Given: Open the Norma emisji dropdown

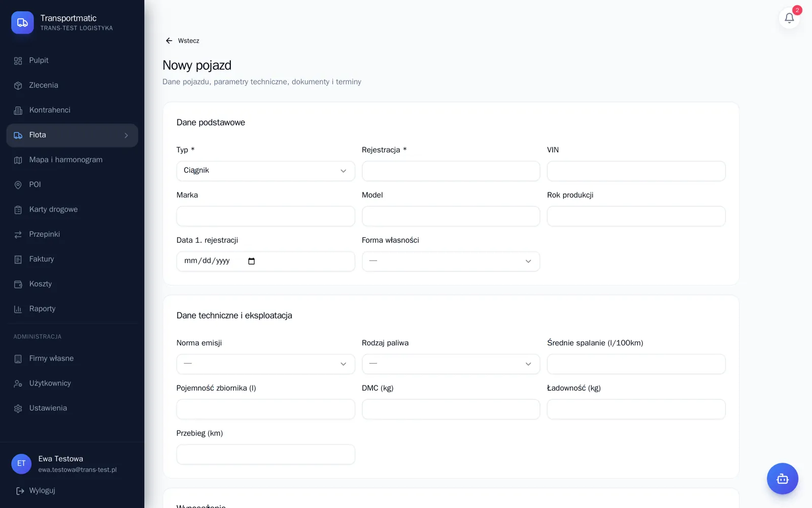Looking at the screenshot, I should coord(265,364).
